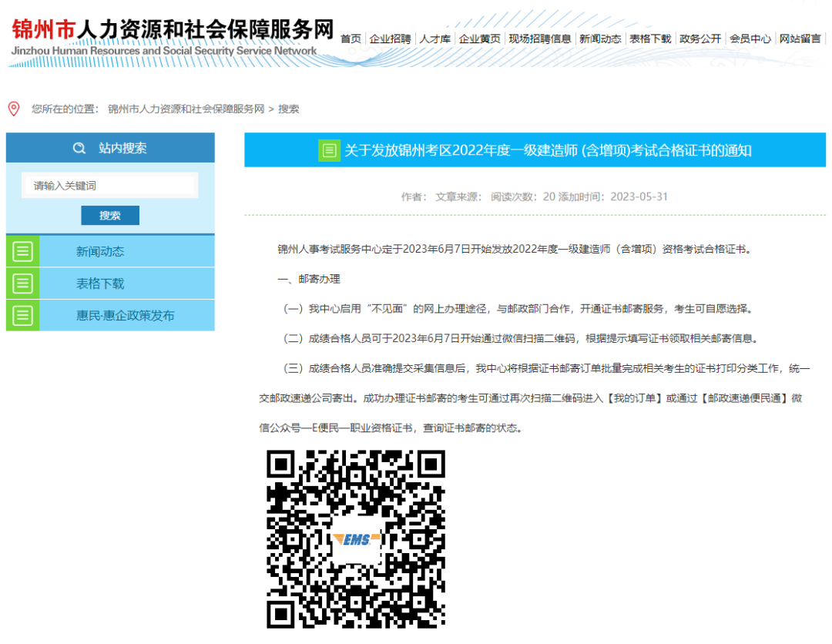Click the EMS QR code image
The image size is (832, 644).
coord(356,539)
